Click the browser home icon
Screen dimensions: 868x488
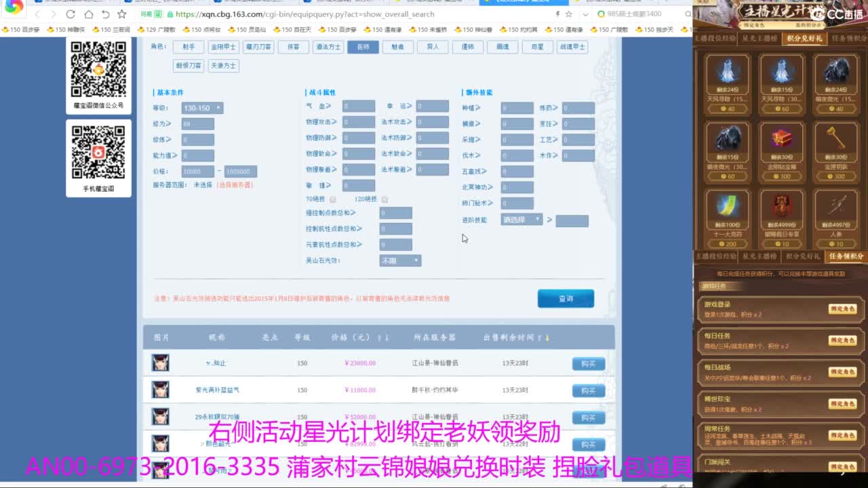click(x=88, y=14)
